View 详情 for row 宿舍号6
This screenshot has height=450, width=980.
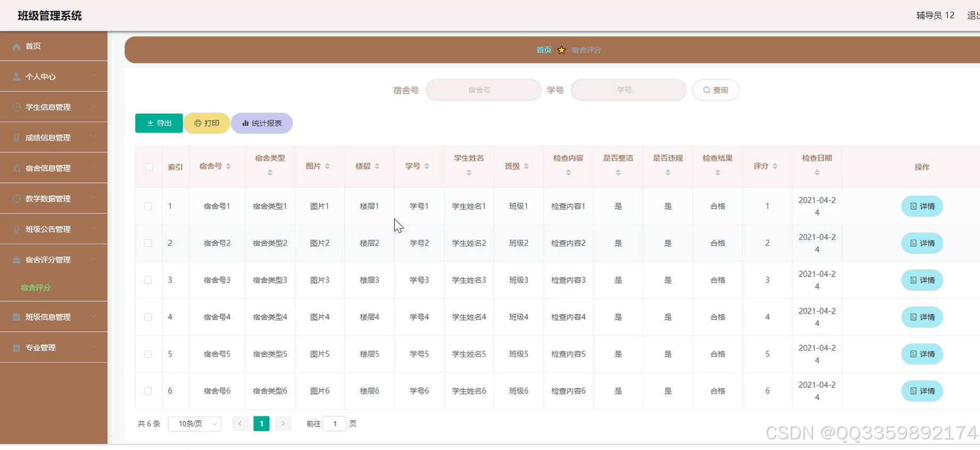(922, 391)
